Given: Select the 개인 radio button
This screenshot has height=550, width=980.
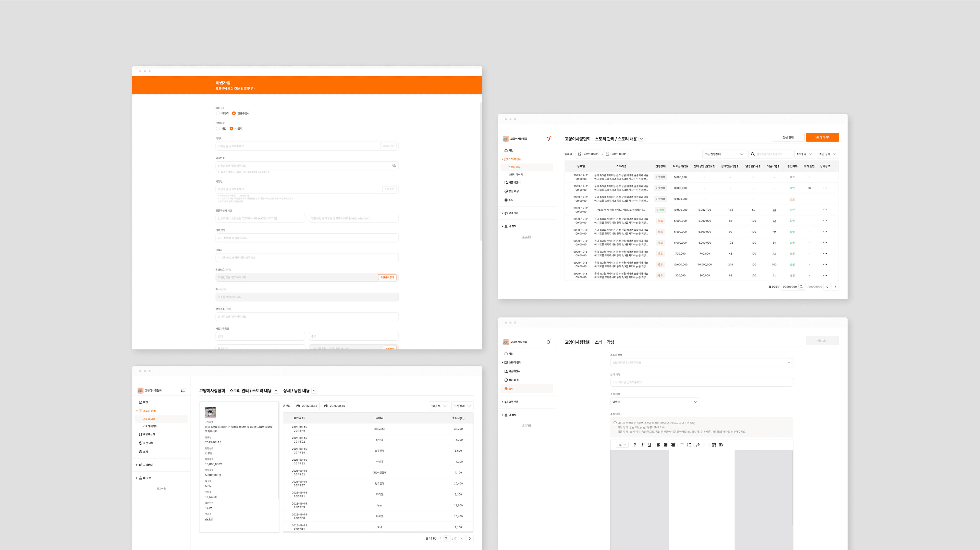Looking at the screenshot, I should (x=218, y=129).
